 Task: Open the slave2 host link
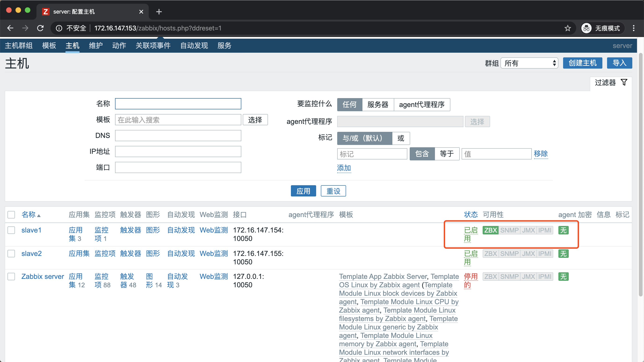pyautogui.click(x=32, y=253)
